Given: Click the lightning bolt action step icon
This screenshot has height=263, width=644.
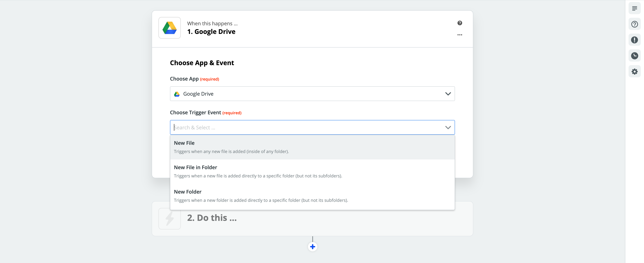Looking at the screenshot, I should point(169,219).
